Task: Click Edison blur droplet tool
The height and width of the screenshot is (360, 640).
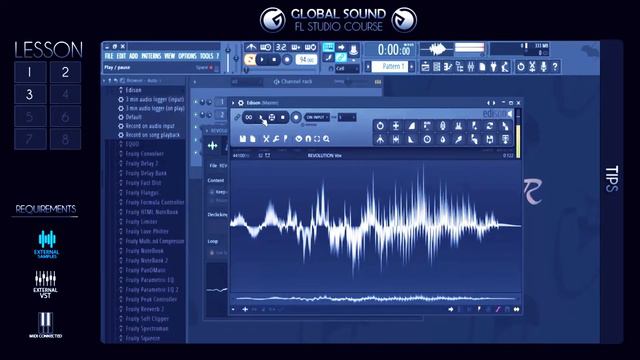Action: click(x=443, y=140)
